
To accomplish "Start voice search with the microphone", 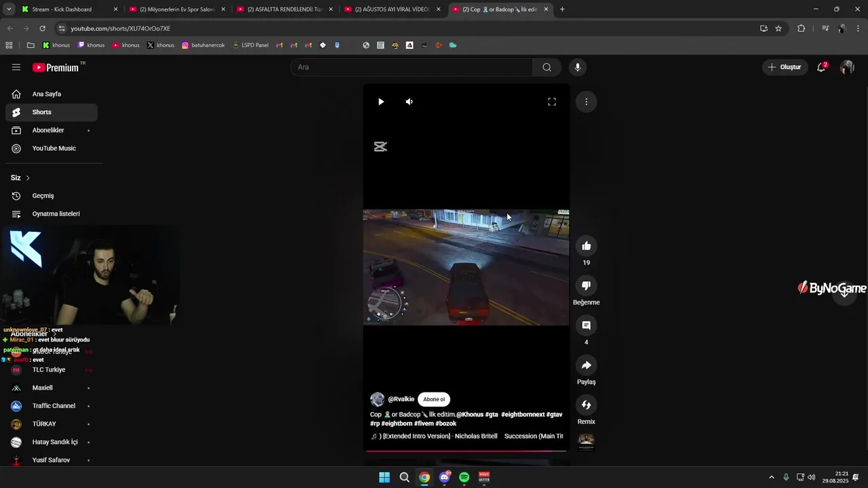I will 578,67.
